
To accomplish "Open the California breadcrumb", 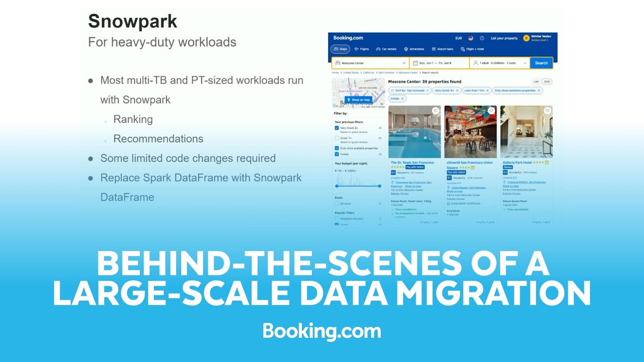I will (368, 72).
